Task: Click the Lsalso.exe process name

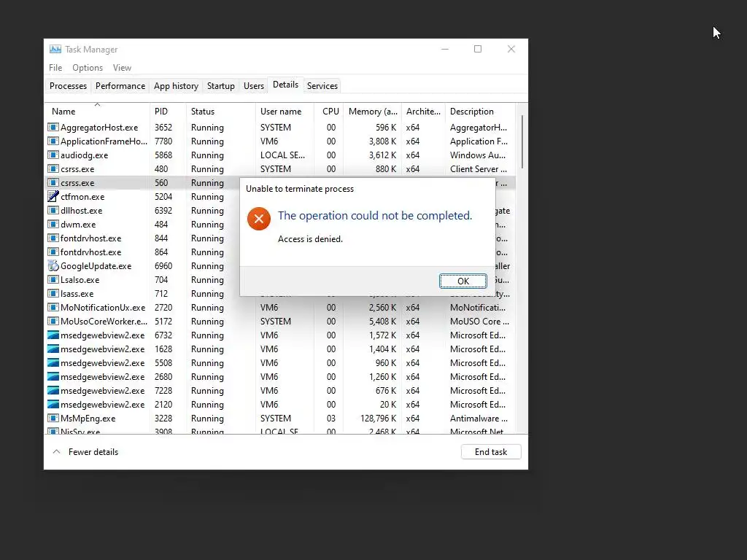Action: click(80, 279)
